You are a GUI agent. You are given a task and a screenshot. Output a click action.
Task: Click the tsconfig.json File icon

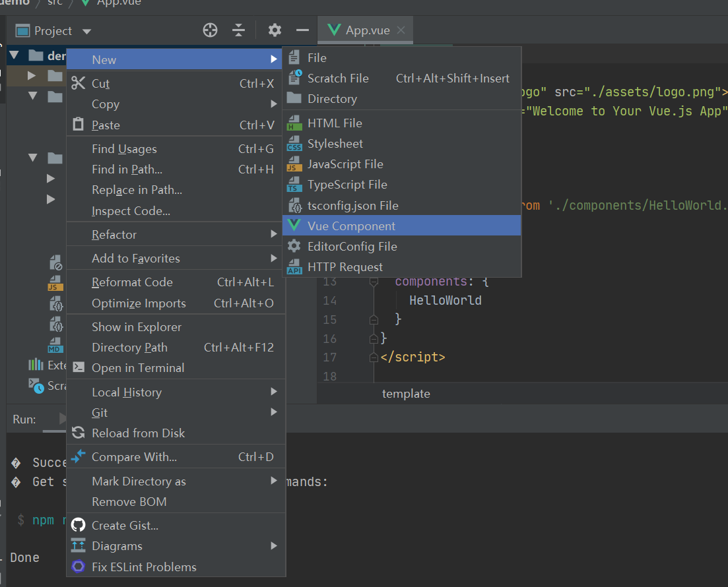(295, 205)
